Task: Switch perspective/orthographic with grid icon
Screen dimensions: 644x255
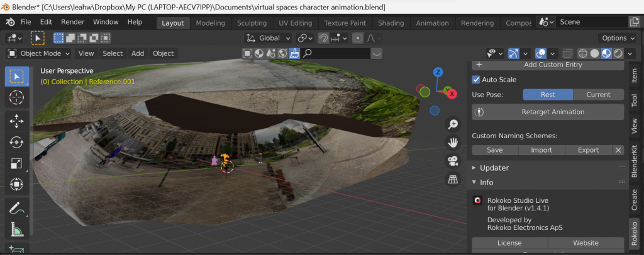Action: coord(453,179)
